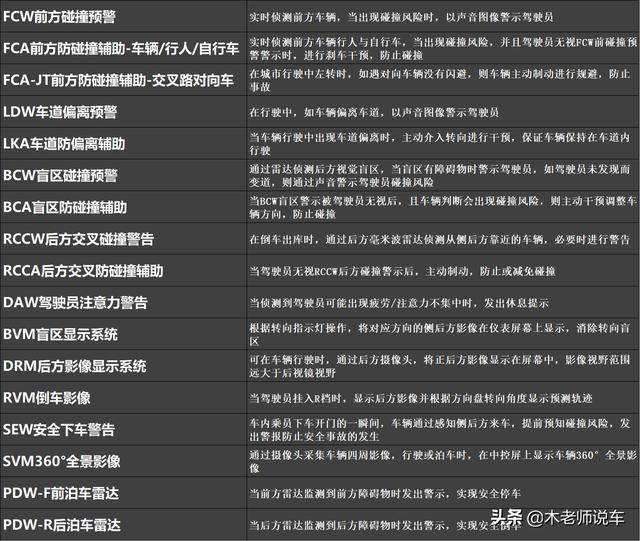Click the SEW安全下车警告 label
This screenshot has height=541, width=640.
click(x=59, y=430)
